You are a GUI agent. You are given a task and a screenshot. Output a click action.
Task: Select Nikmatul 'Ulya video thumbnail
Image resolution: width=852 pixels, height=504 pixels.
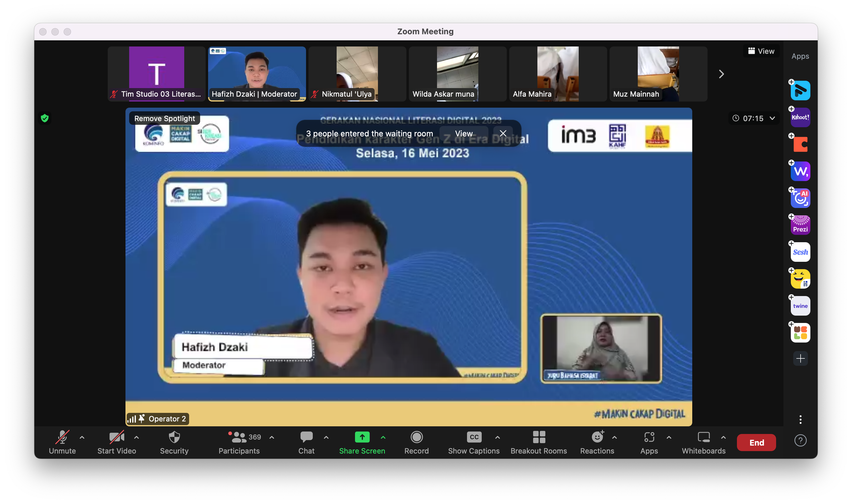click(357, 74)
